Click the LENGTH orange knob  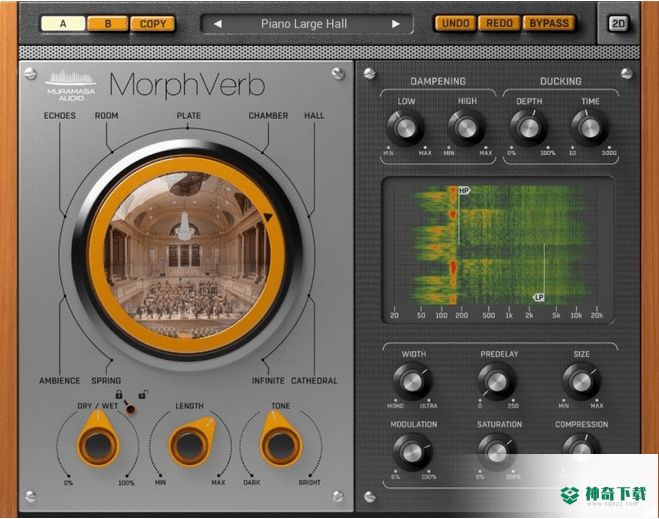(190, 444)
